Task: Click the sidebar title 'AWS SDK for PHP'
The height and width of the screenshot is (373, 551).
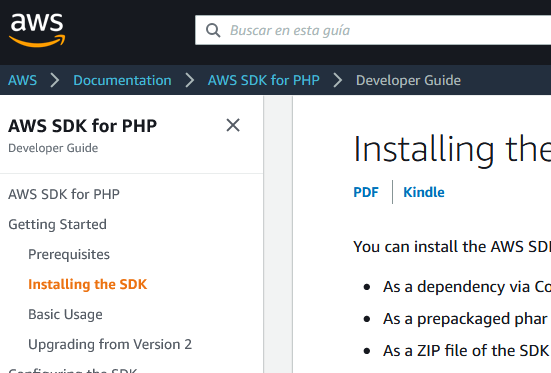Action: pos(83,126)
